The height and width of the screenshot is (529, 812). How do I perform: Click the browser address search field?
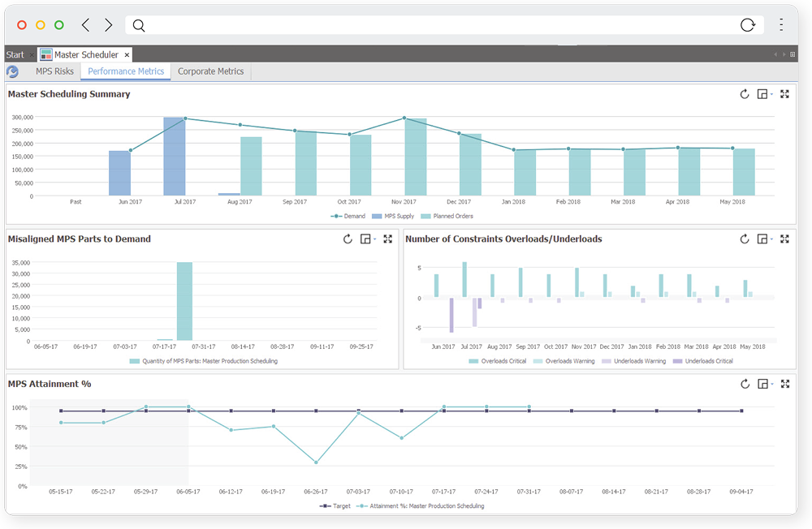coord(438,25)
